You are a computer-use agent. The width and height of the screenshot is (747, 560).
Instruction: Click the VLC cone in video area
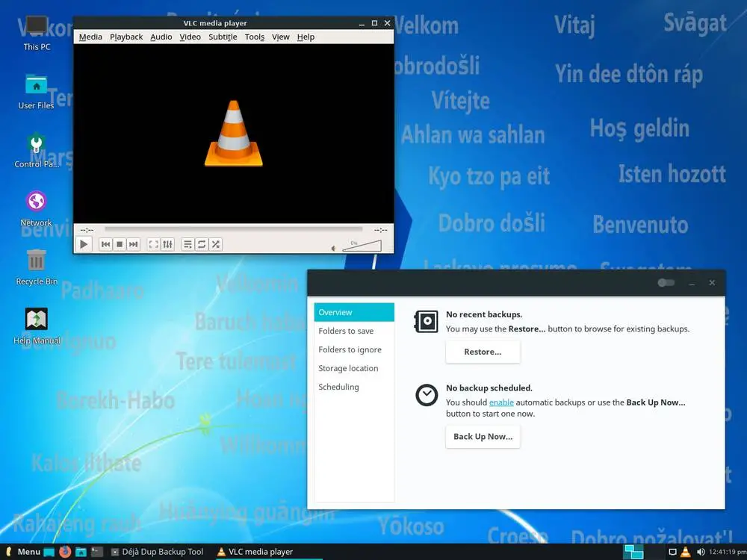233,134
